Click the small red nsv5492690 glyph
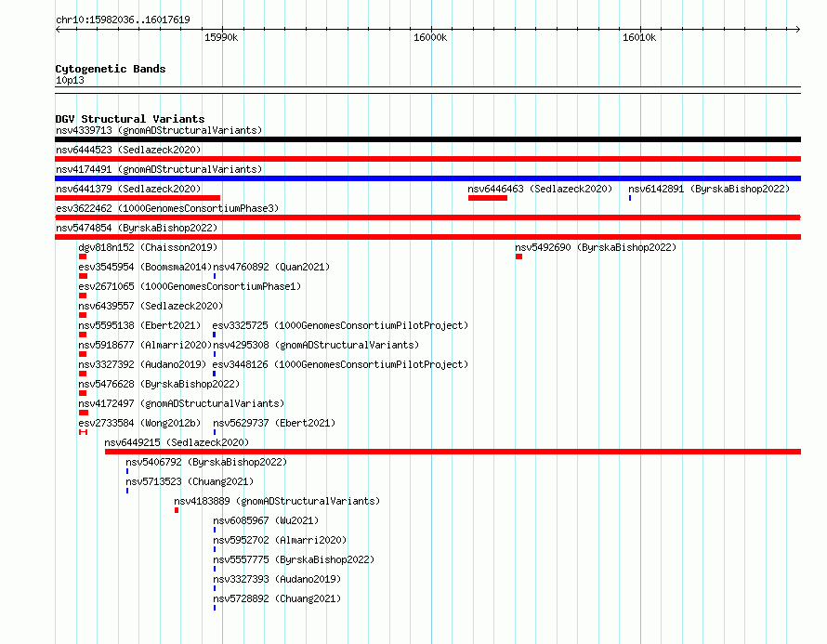This screenshot has height=644, width=827. click(519, 256)
